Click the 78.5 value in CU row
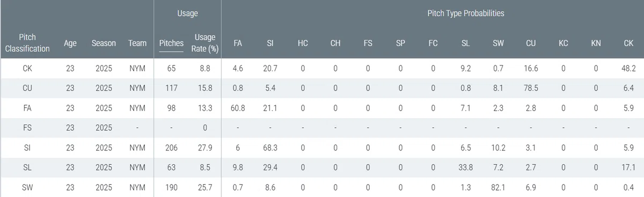The image size is (644, 197). pos(530,88)
